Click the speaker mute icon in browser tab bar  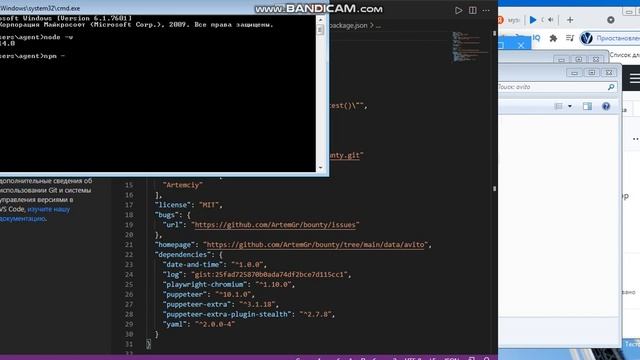551,20
